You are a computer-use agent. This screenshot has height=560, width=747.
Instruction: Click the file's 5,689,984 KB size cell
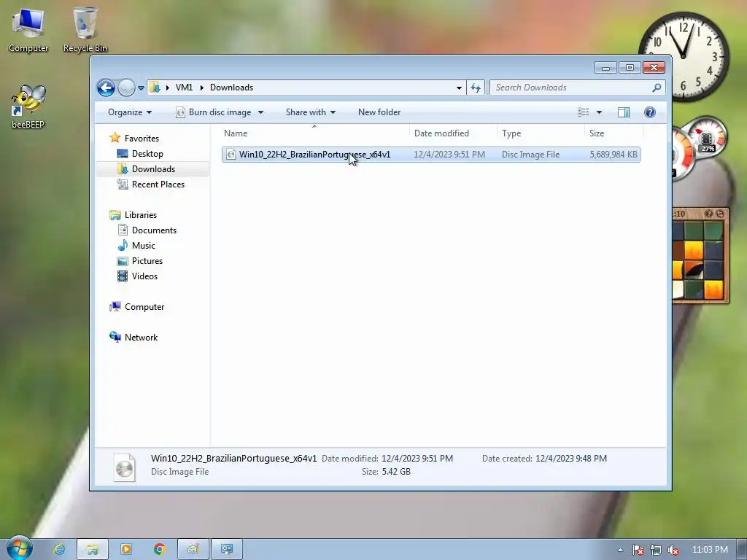[613, 155]
